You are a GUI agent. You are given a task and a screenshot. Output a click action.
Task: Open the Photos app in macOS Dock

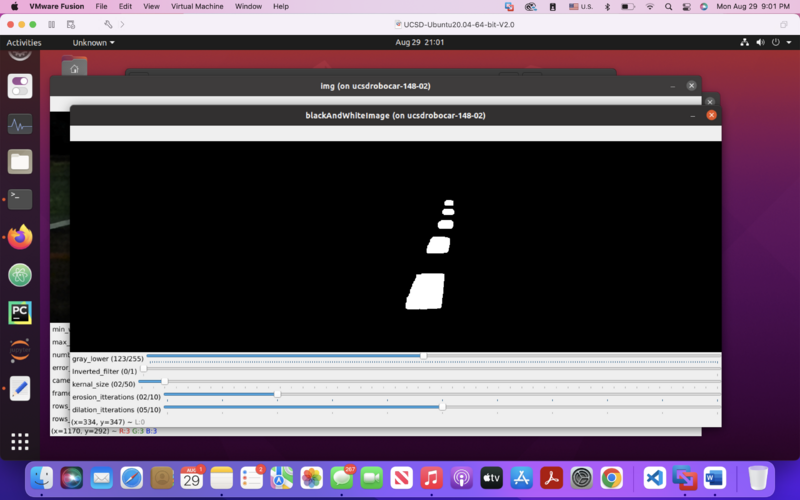[x=312, y=479]
